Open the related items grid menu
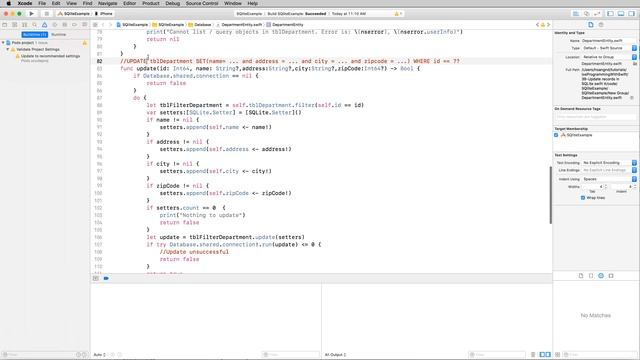 (x=95, y=25)
